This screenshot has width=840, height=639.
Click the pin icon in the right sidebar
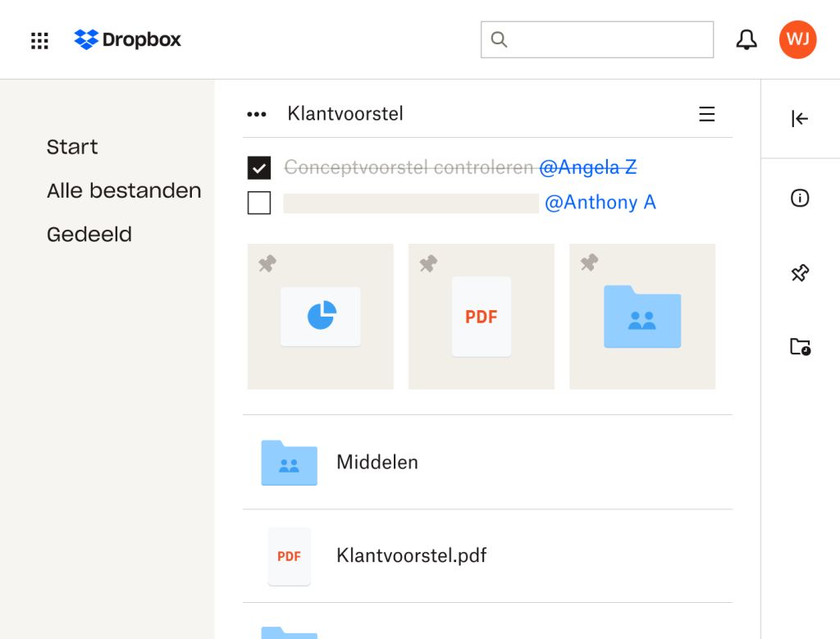(800, 272)
